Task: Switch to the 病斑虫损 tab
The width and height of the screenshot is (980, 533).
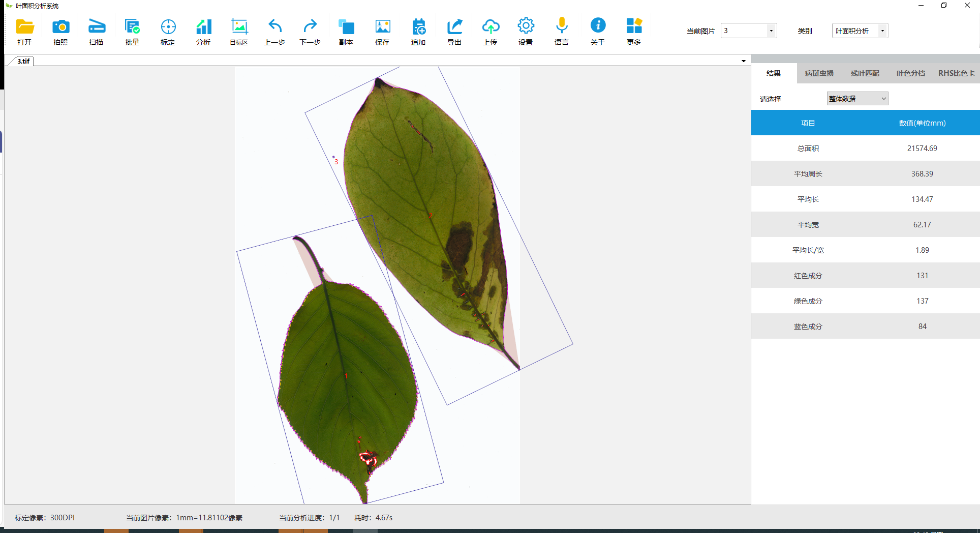Action: (819, 73)
